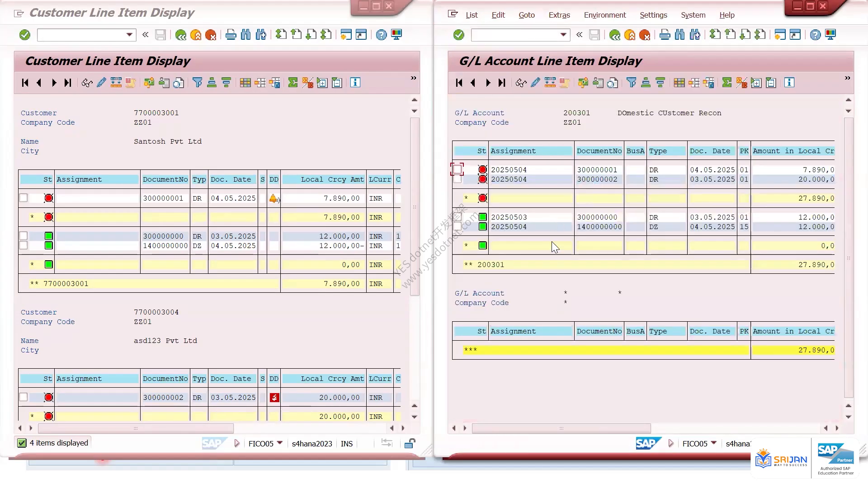This screenshot has width=868, height=488.
Task: Click Sort ascending icon in Customer list toolbar
Action: click(212, 83)
